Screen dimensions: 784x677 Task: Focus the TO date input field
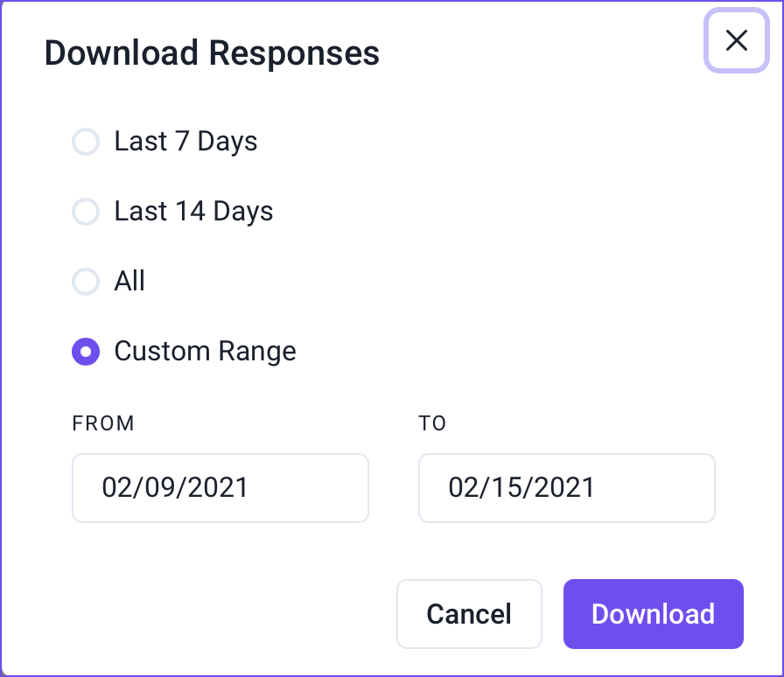tap(566, 487)
